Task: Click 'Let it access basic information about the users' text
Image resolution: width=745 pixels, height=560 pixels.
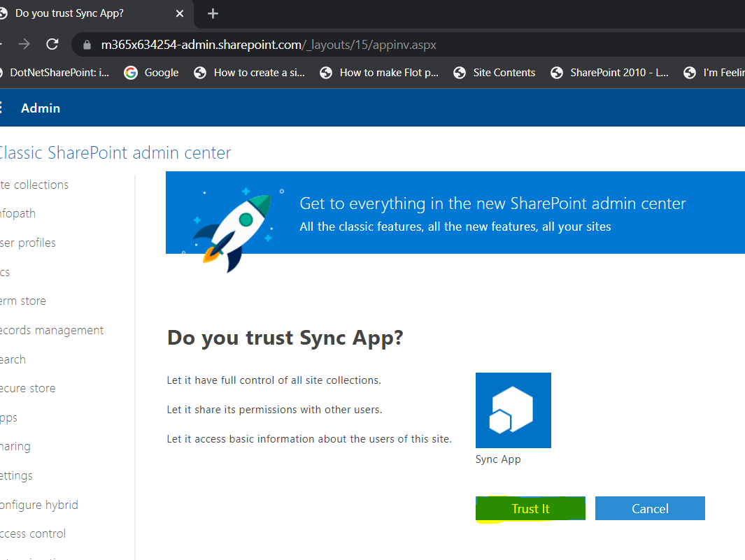Action: tap(308, 439)
